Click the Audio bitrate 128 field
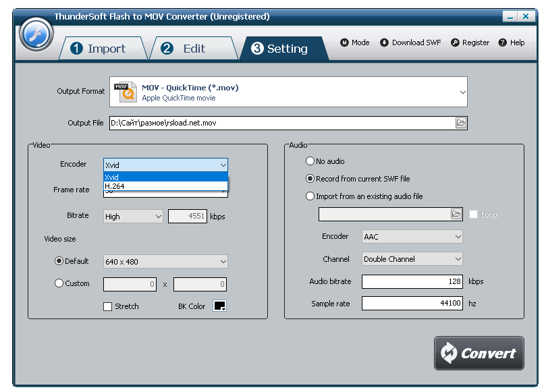The image size is (544, 392). click(412, 281)
